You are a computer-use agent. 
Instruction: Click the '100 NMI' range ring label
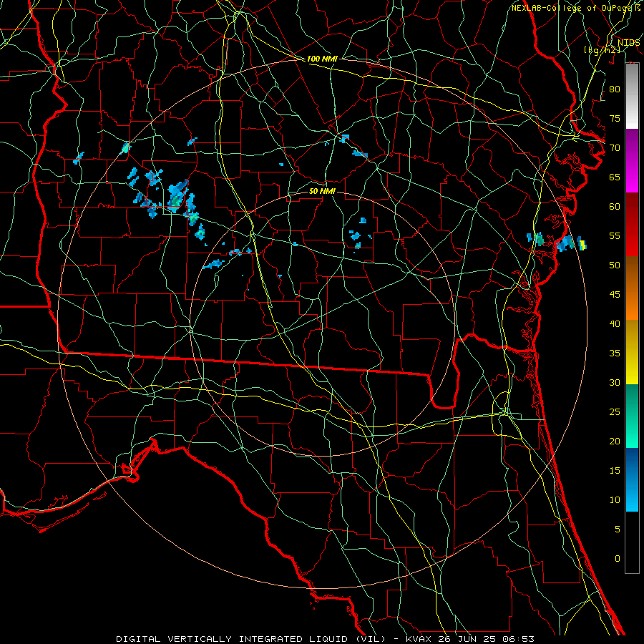323,59
